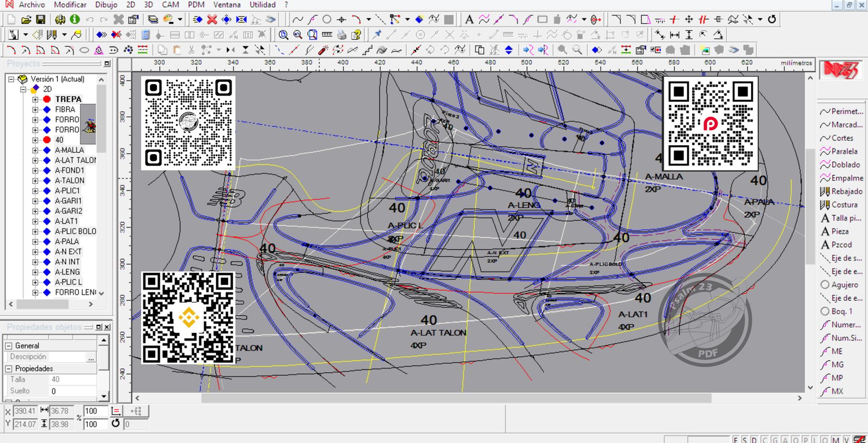Open the PDM menu
The image size is (868, 443).
(x=197, y=5)
